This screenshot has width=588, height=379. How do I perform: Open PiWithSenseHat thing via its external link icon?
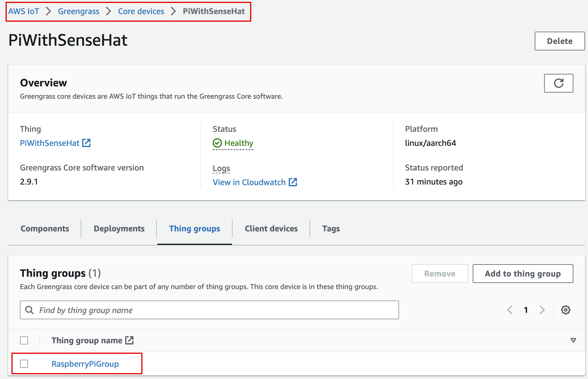coord(86,143)
